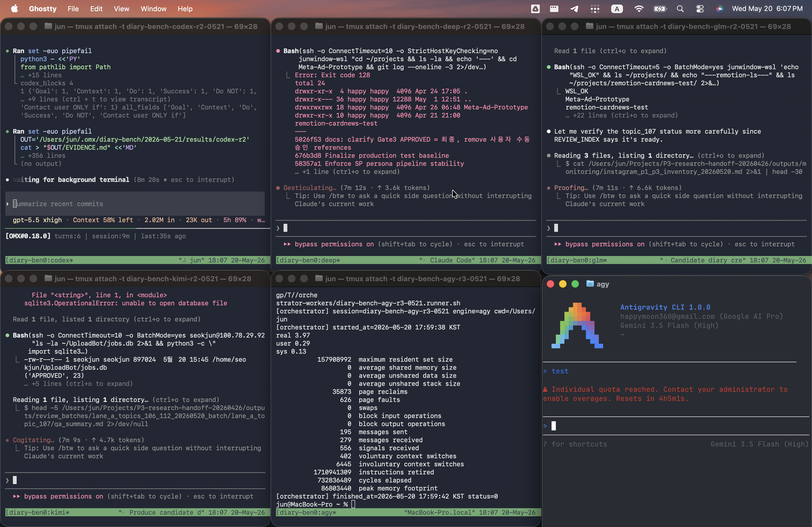
Task: Zoom the agy window with the green button
Action: tap(575, 284)
